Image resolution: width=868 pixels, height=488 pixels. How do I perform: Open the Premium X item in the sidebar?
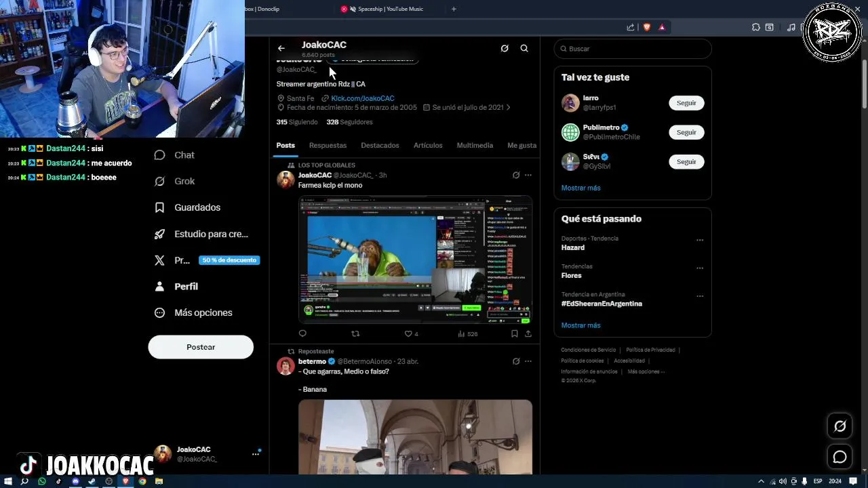[206, 260]
